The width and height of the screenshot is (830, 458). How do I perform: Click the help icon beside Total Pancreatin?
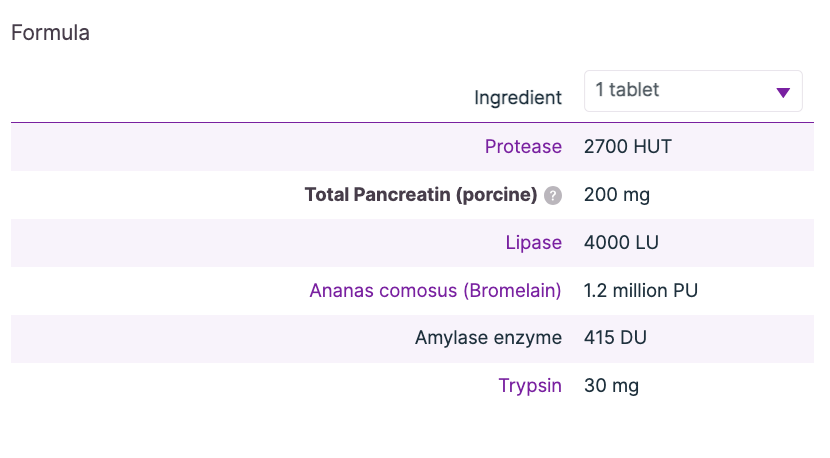tap(553, 196)
